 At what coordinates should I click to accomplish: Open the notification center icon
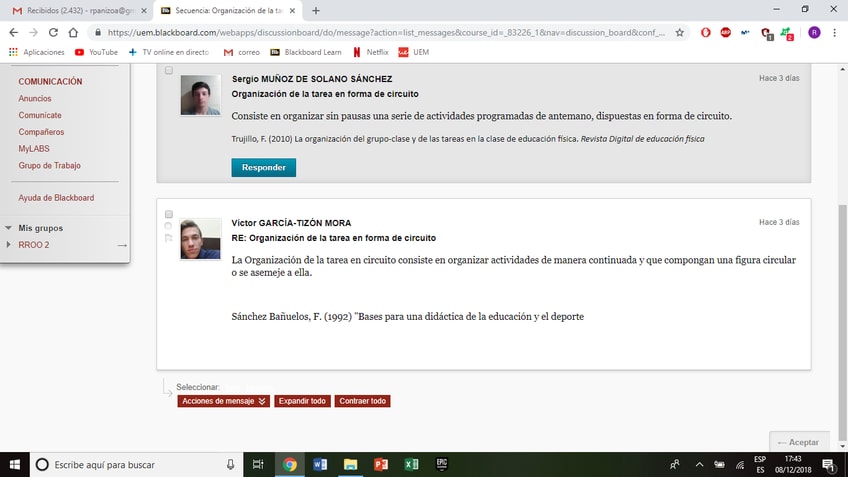(828, 465)
